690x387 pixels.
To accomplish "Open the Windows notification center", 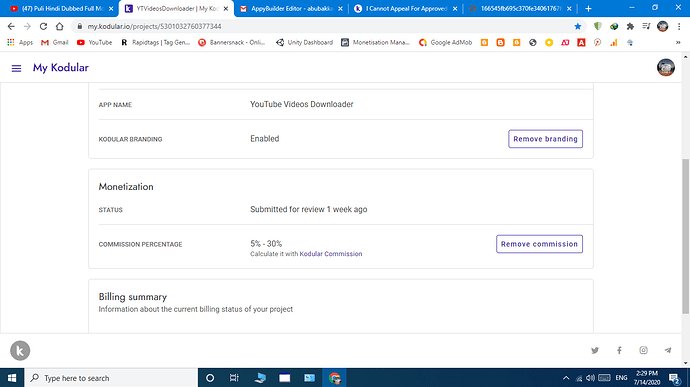I will (675, 378).
